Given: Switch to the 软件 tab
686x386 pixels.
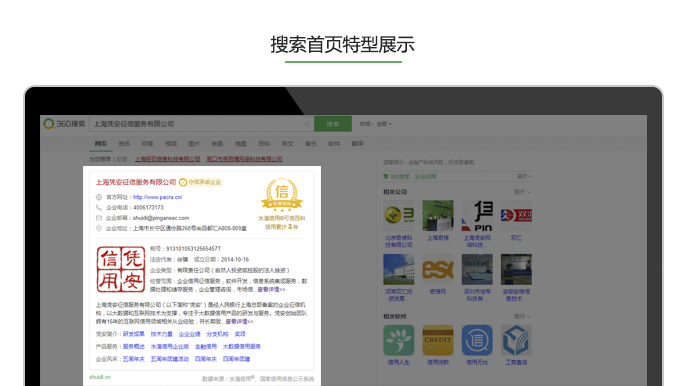Looking at the screenshot, I should [x=334, y=144].
